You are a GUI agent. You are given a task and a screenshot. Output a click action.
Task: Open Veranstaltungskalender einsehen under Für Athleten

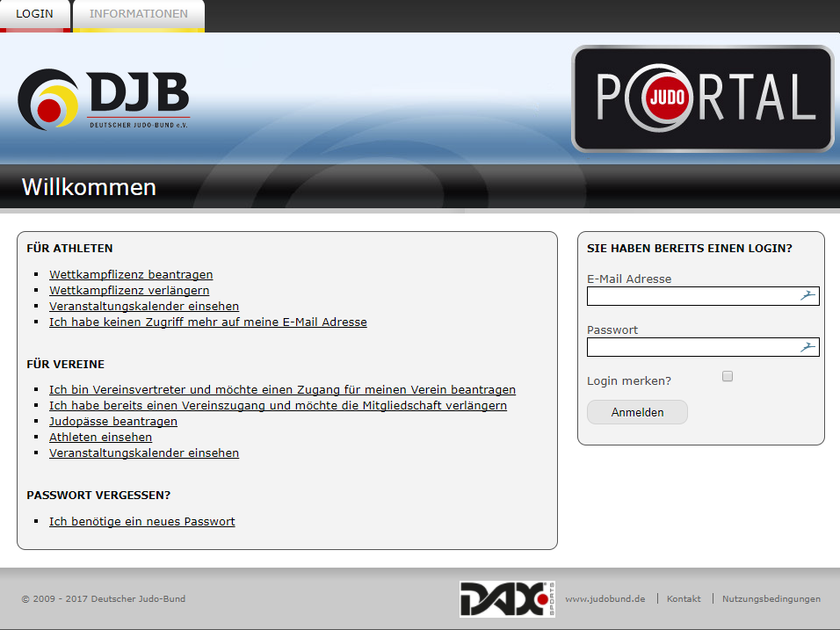point(144,307)
